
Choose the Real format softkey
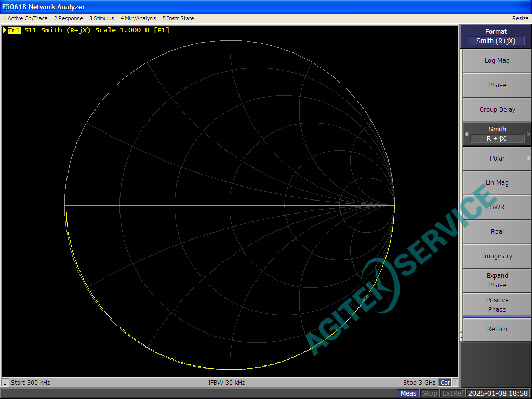coord(497,232)
